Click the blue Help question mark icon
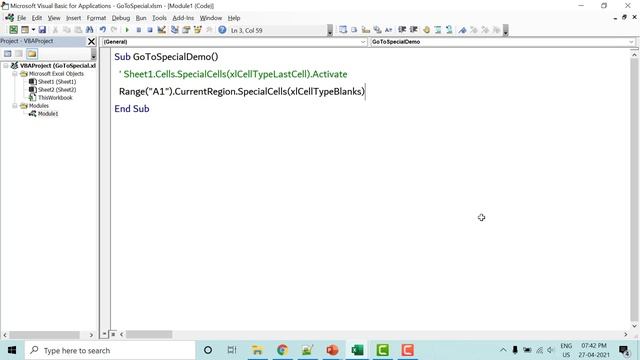The height and width of the screenshot is (360, 640). (222, 30)
